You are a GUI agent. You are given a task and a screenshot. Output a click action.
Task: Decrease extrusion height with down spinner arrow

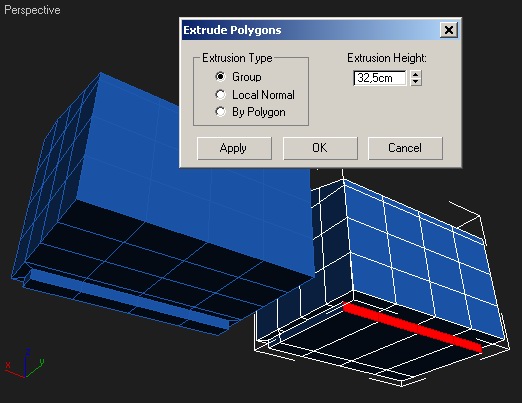[x=416, y=82]
